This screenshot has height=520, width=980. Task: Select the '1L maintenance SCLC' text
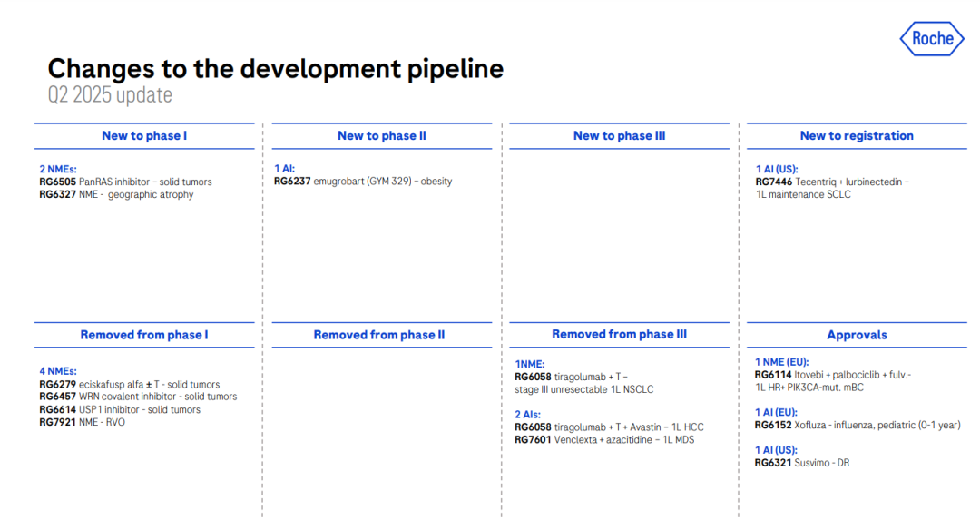click(x=803, y=194)
